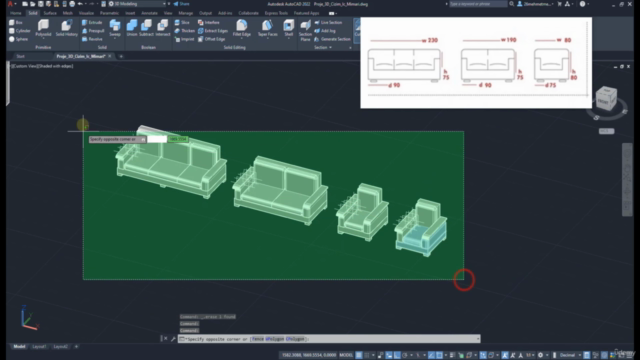The height and width of the screenshot is (360, 640).
Task: Select the Slice solid editing tool
Action: tap(182, 22)
